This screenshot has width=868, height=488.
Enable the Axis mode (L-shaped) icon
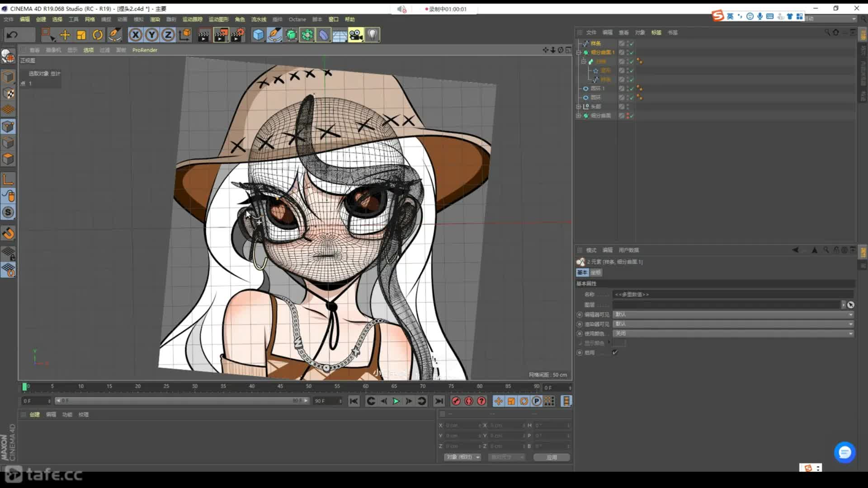pyautogui.click(x=8, y=179)
